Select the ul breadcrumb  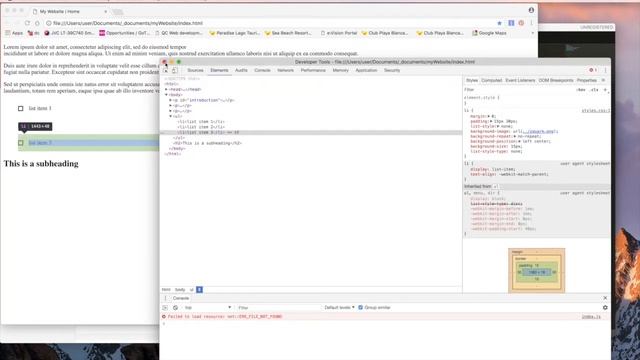pos(191,290)
